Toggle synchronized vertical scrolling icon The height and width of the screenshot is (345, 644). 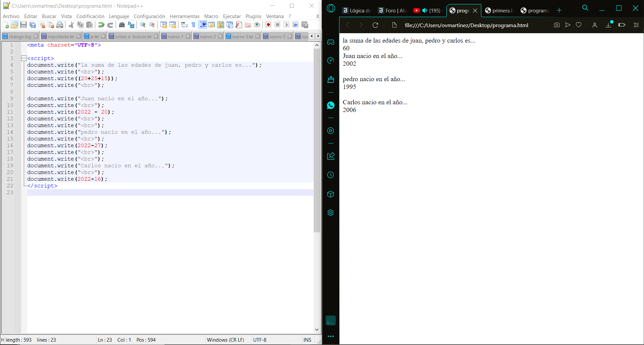coord(163,25)
